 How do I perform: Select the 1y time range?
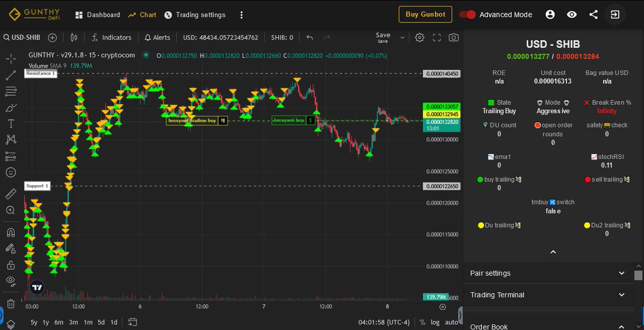[x=46, y=322]
